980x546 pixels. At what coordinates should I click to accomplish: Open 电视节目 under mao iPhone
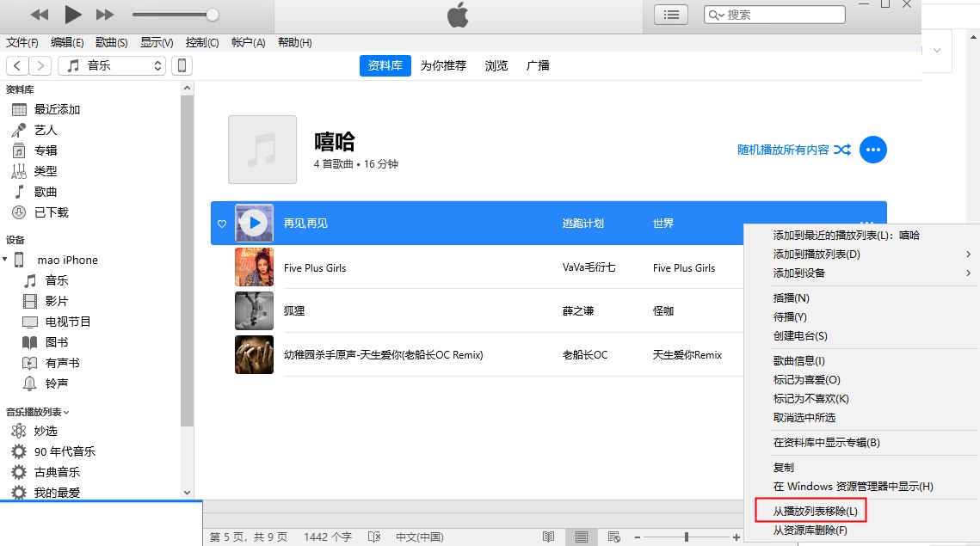(x=67, y=322)
